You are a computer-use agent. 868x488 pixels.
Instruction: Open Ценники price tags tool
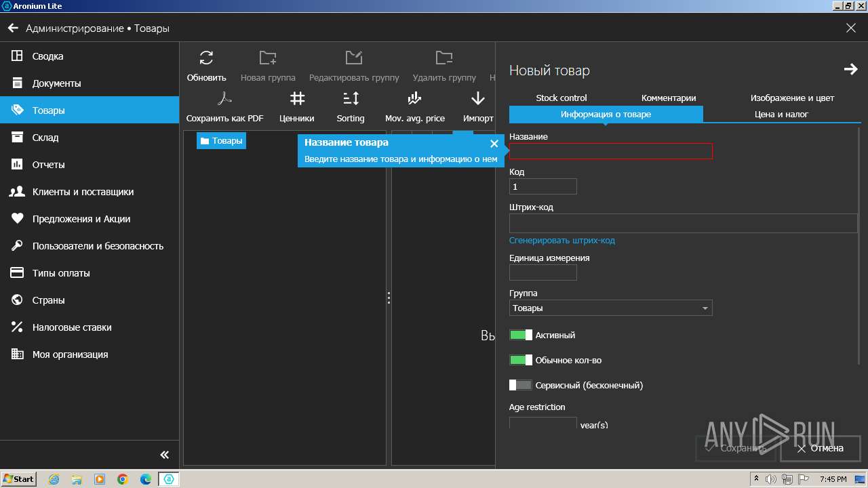(297, 107)
